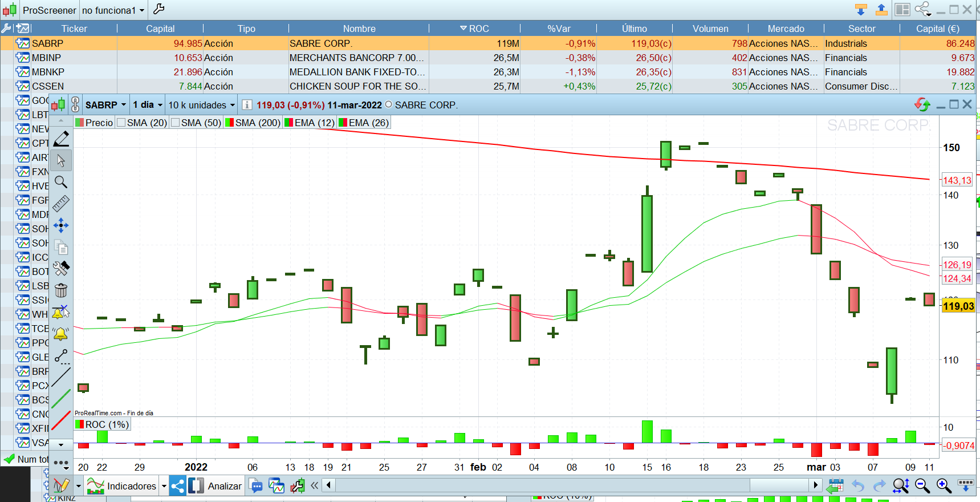Viewport: 980px width, 502px height.
Task: Select the arrow cursor tool
Action: pyautogui.click(x=61, y=161)
